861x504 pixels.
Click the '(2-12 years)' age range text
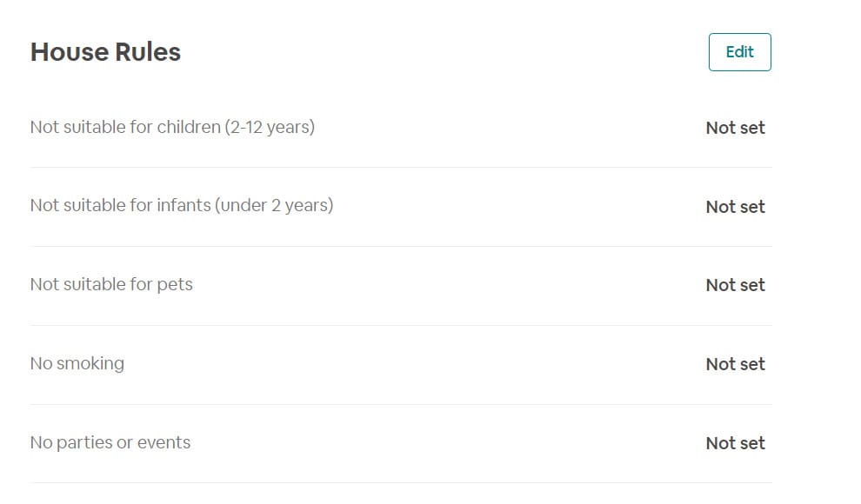(270, 128)
